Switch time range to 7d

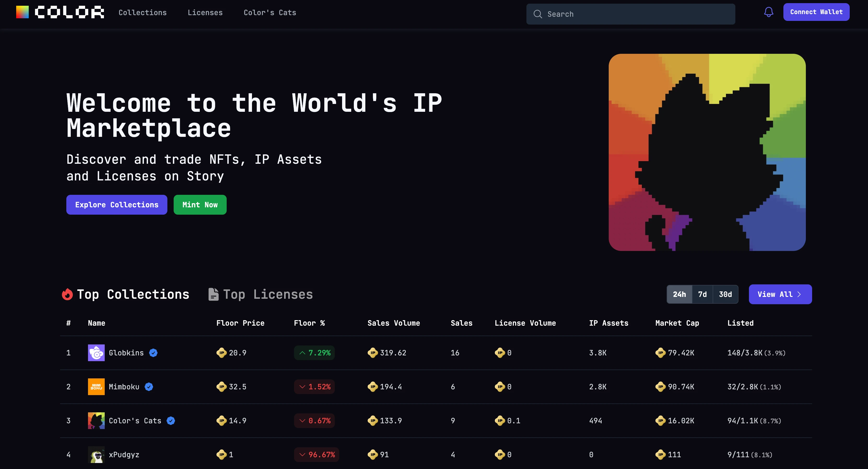702,294
